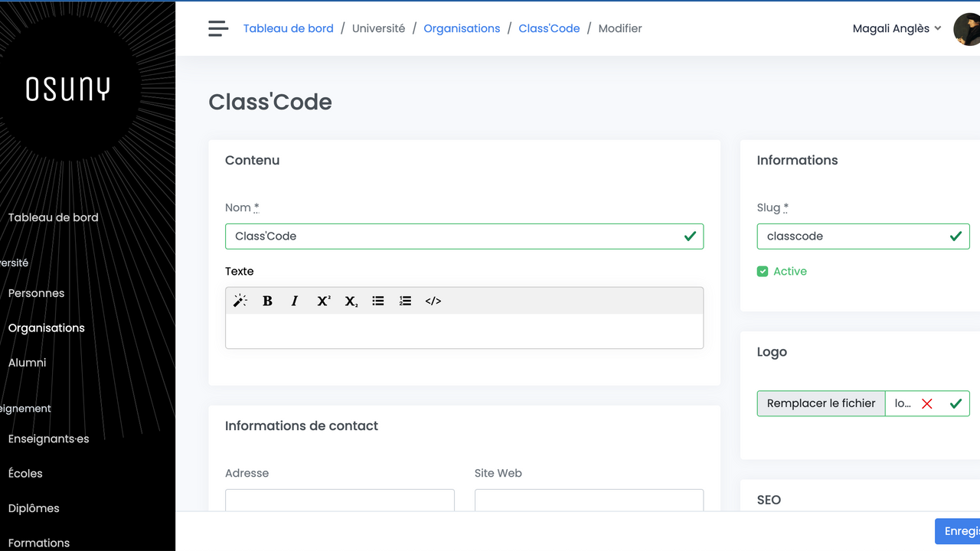This screenshot has width=980, height=551.
Task: Insert an ordered numbered list
Action: click(x=406, y=301)
